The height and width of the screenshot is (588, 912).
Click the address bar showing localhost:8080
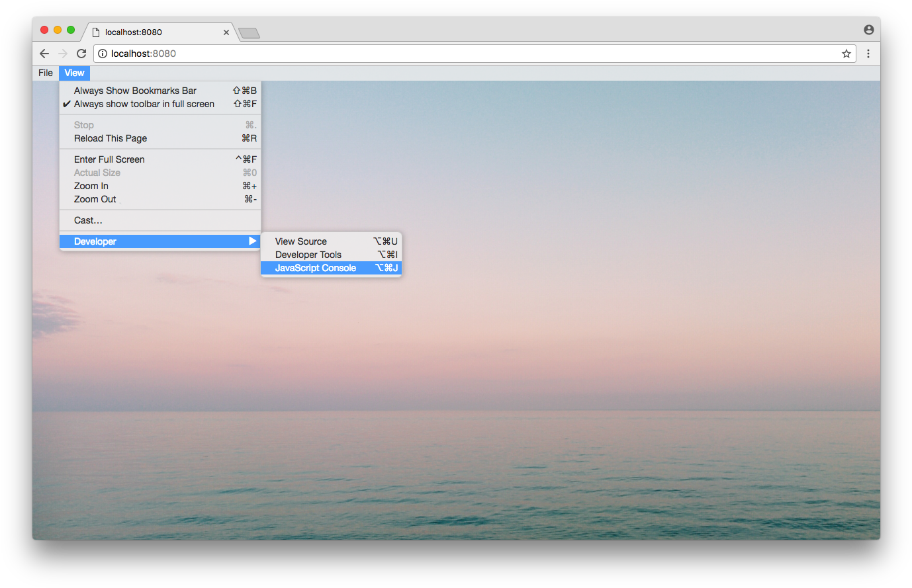pos(475,54)
